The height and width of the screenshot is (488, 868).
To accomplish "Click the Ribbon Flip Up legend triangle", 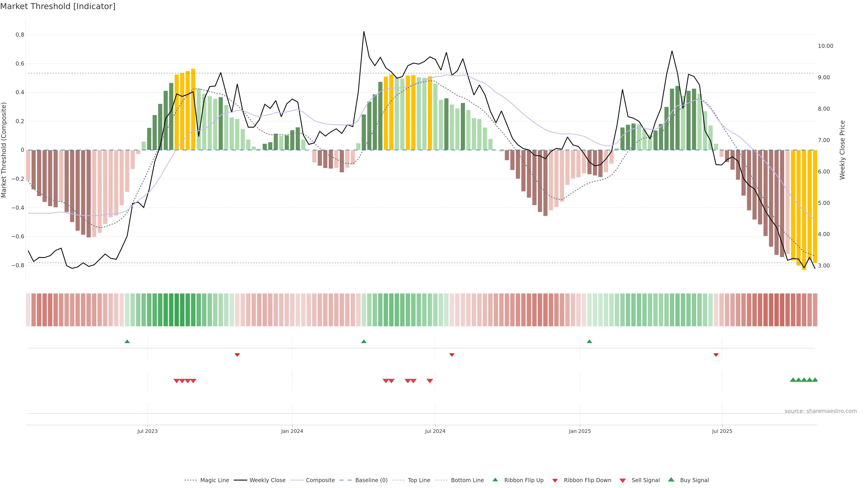I will pyautogui.click(x=495, y=480).
